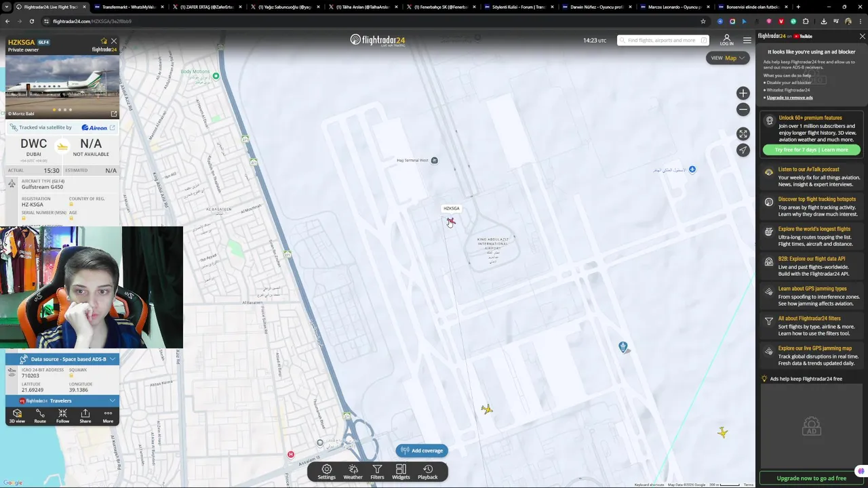Bookmark this page with star icon

coord(703,21)
